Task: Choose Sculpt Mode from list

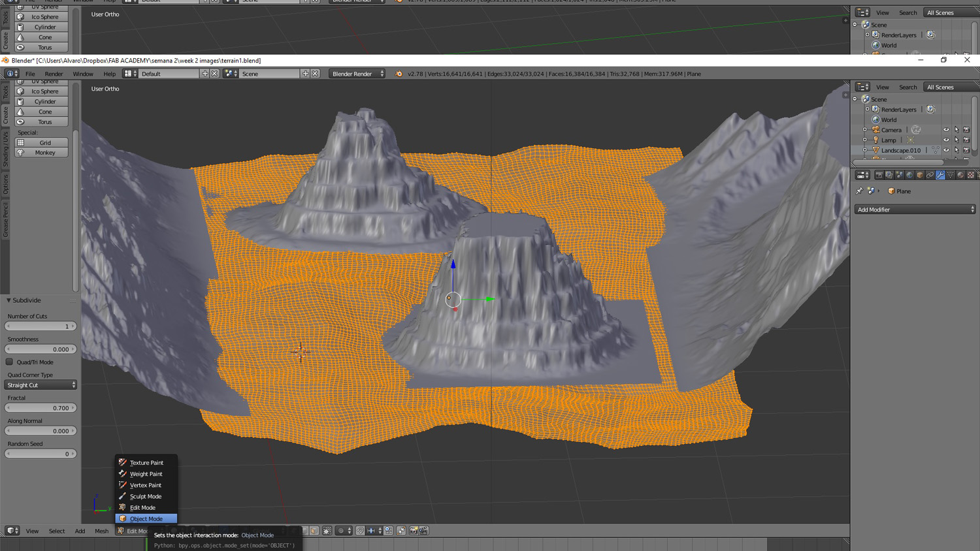Action: (x=146, y=496)
